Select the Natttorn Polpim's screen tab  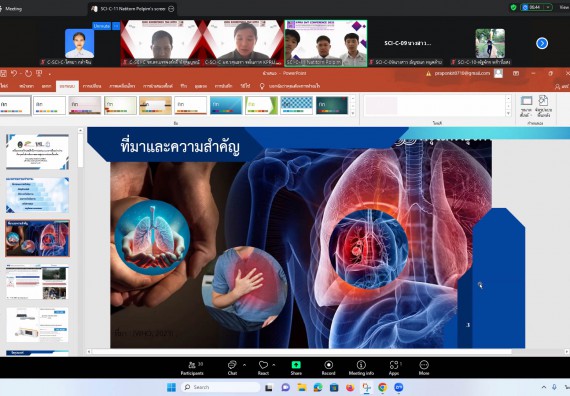(x=132, y=9)
